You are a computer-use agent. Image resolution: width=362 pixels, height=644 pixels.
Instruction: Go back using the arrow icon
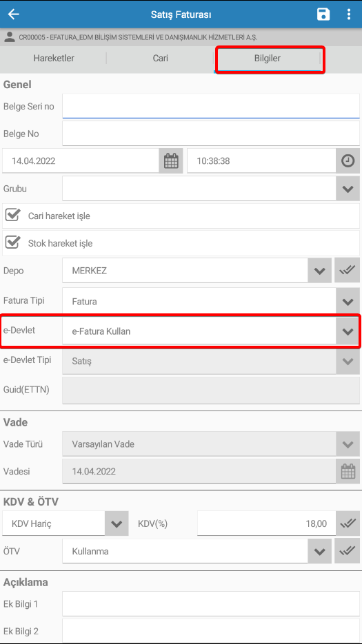(x=14, y=14)
